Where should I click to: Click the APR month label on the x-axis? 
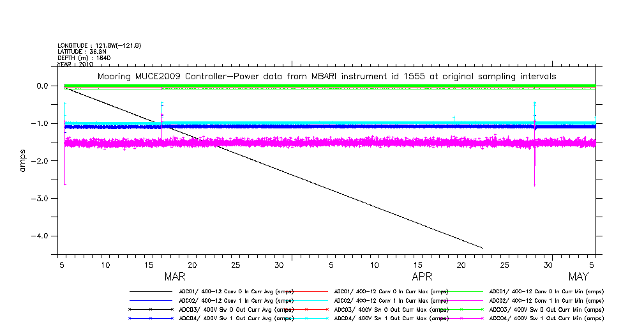point(423,277)
